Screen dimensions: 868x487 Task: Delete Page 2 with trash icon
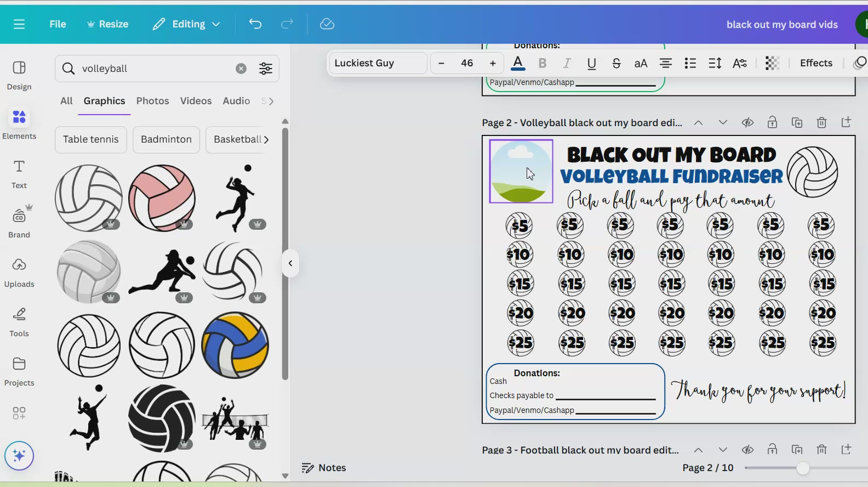821,122
